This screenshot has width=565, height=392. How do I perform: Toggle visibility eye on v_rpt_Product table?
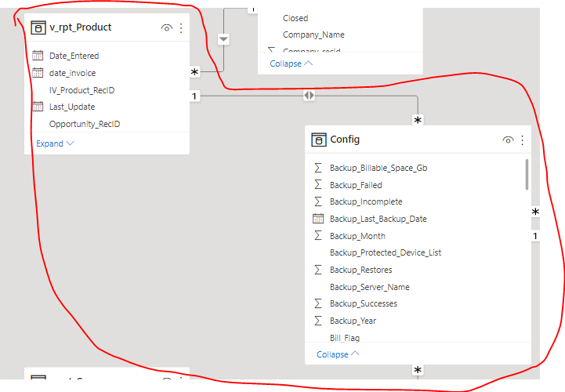point(166,27)
